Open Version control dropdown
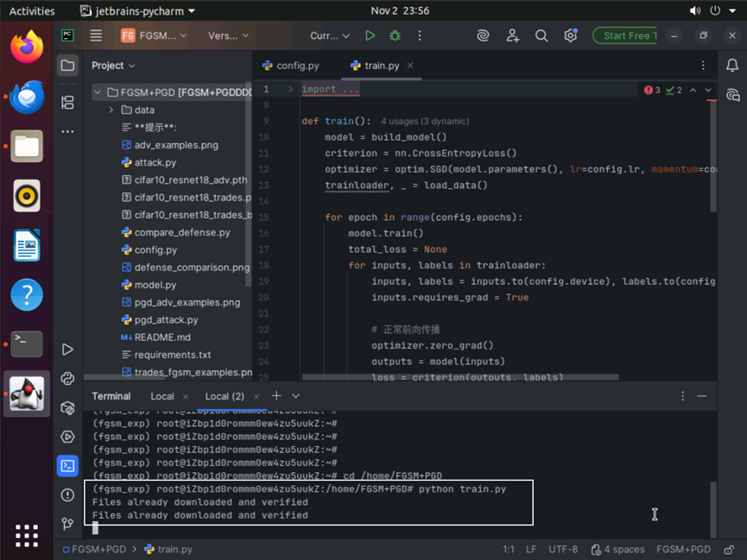Viewport: 747px width, 560px height. click(228, 35)
